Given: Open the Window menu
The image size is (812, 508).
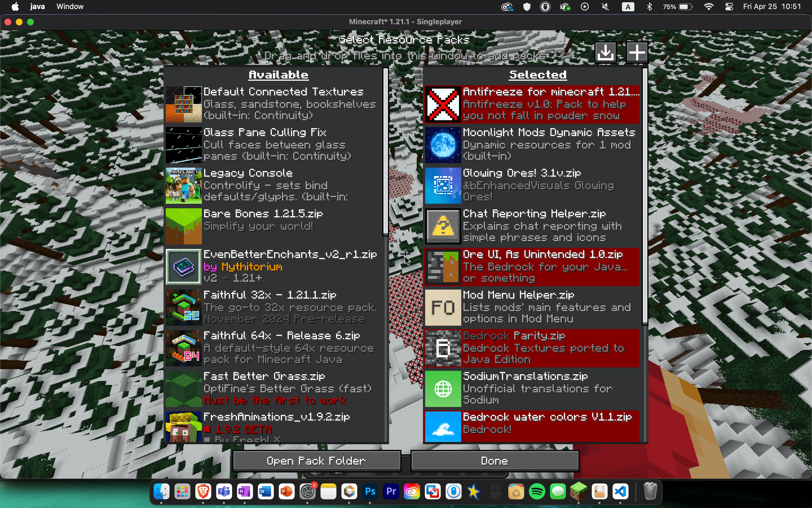Looking at the screenshot, I should pyautogui.click(x=70, y=6).
